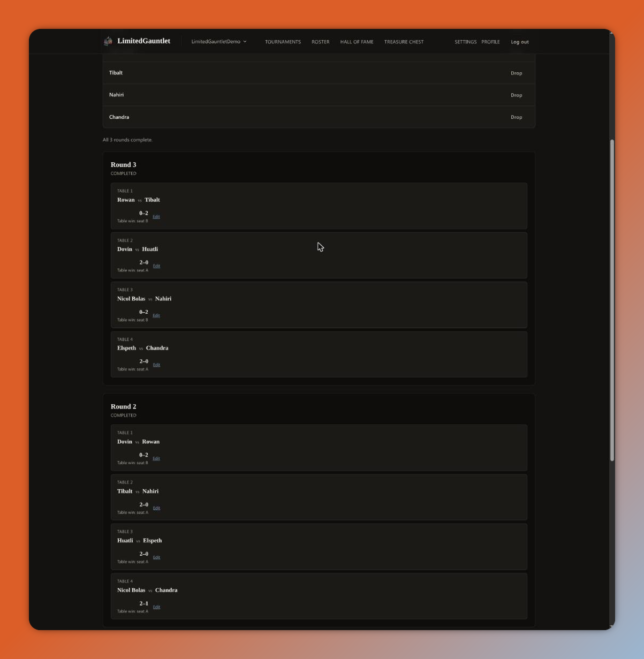Viewport: 644px width, 659px height.
Task: Drop player Tibalt from the tournament
Action: (x=516, y=73)
